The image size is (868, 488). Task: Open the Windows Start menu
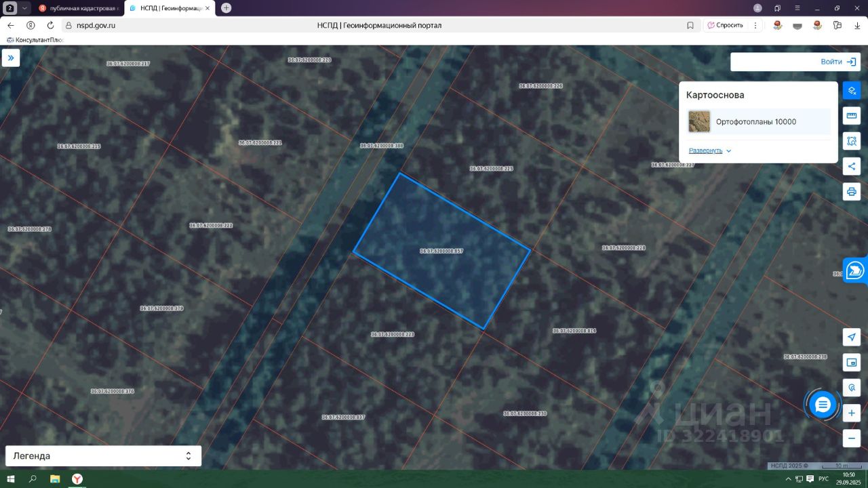[x=11, y=479]
